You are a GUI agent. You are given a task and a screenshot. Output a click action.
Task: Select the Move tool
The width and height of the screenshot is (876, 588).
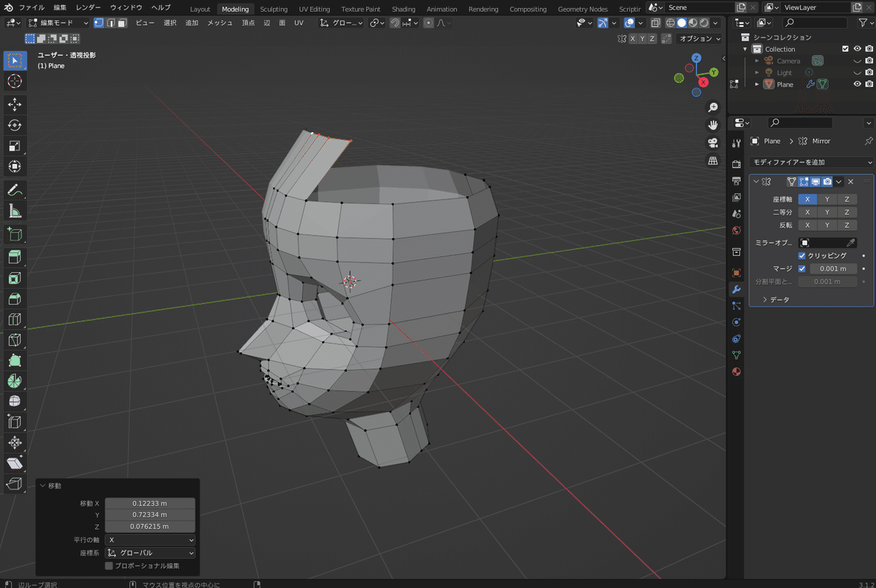(15, 105)
